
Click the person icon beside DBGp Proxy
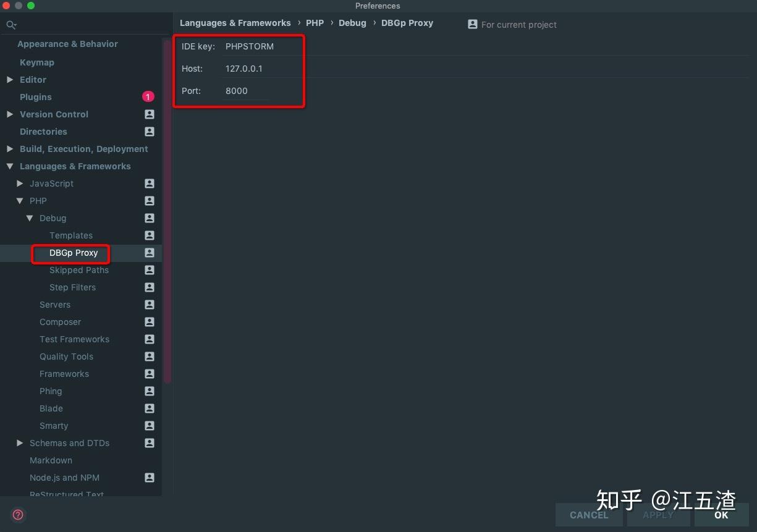(x=149, y=253)
